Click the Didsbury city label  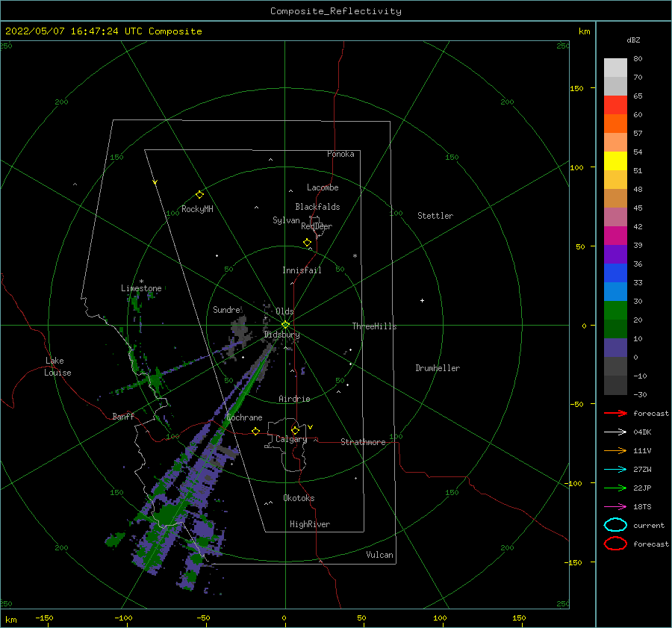[x=282, y=335]
